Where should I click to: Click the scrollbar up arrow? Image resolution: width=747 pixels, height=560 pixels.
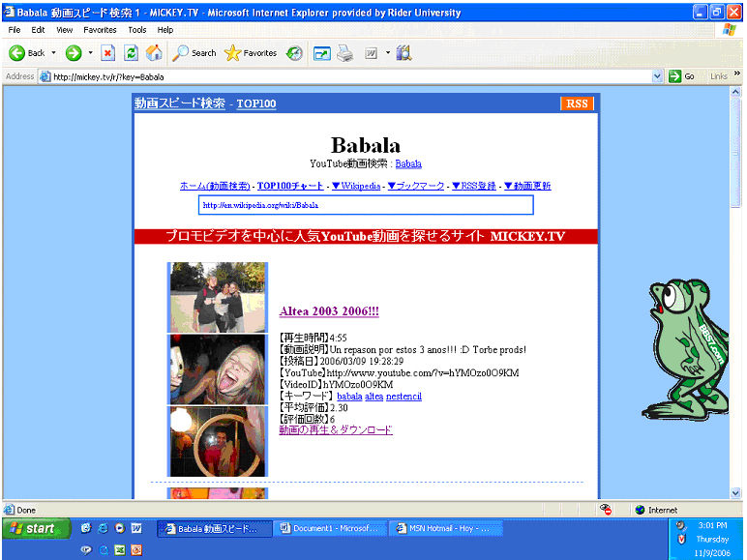[x=735, y=92]
